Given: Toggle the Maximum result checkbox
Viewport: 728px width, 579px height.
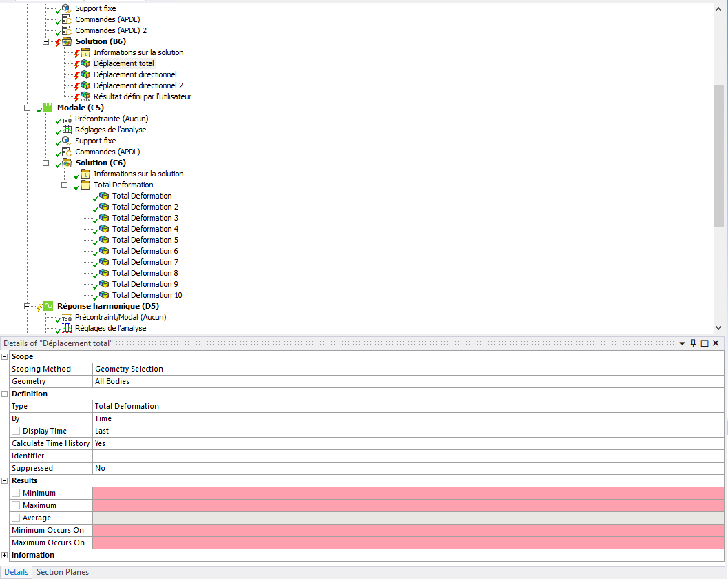Looking at the screenshot, I should [x=16, y=505].
